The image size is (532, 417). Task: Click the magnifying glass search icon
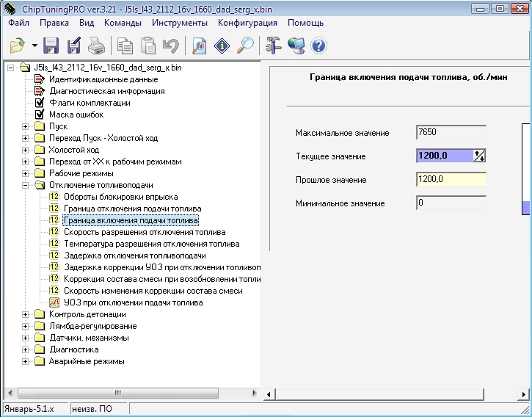coord(245,46)
